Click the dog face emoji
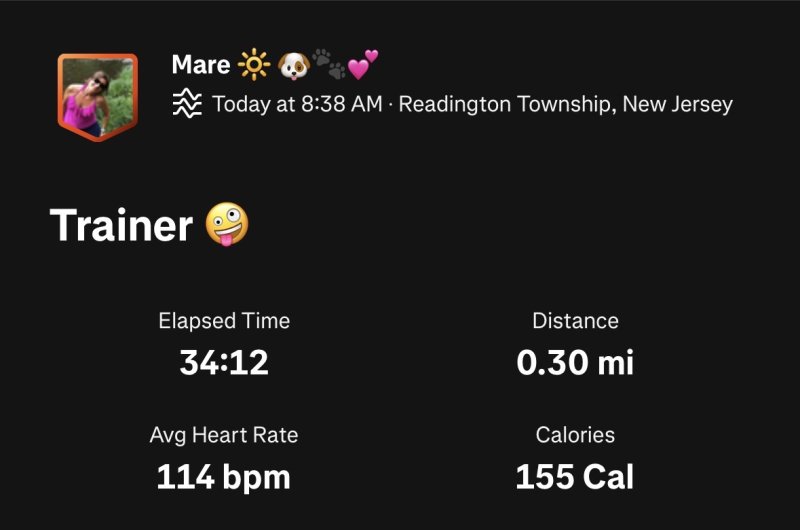Image resolution: width=800 pixels, height=530 pixels. coord(293,66)
